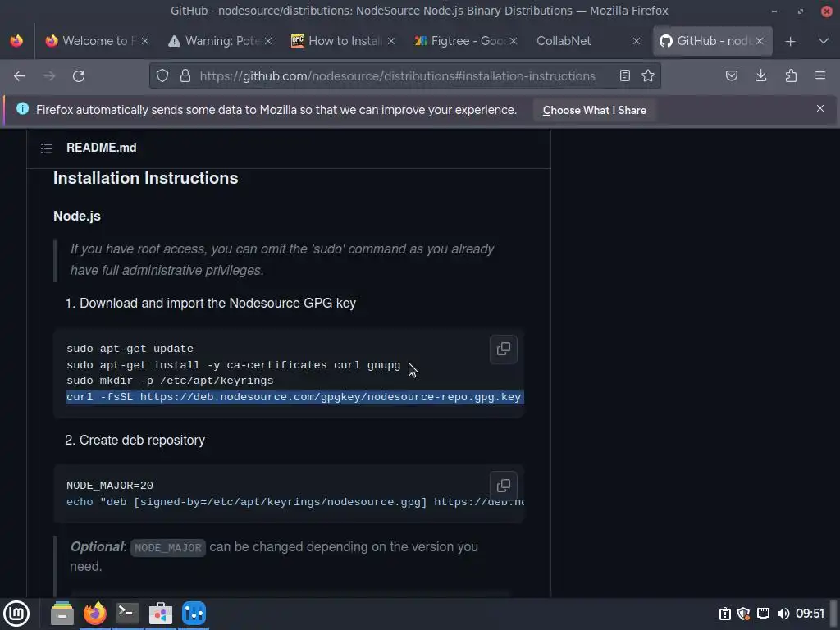Image resolution: width=840 pixels, height=630 pixels.
Task: Toggle reader view icon in address bar
Action: (x=624, y=76)
